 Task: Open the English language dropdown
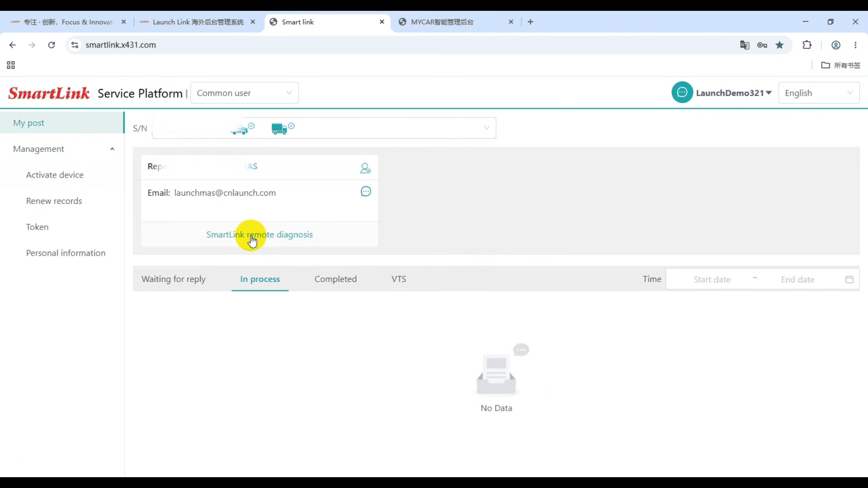point(819,93)
